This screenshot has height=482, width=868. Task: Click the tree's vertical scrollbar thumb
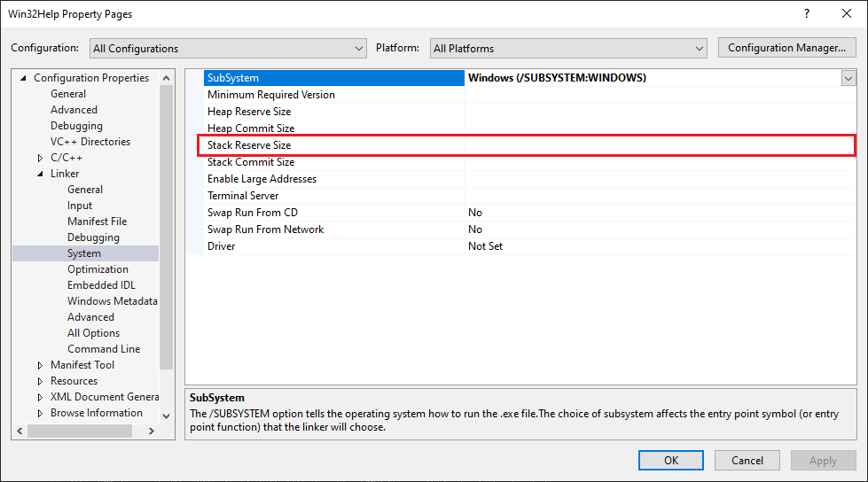click(166, 228)
